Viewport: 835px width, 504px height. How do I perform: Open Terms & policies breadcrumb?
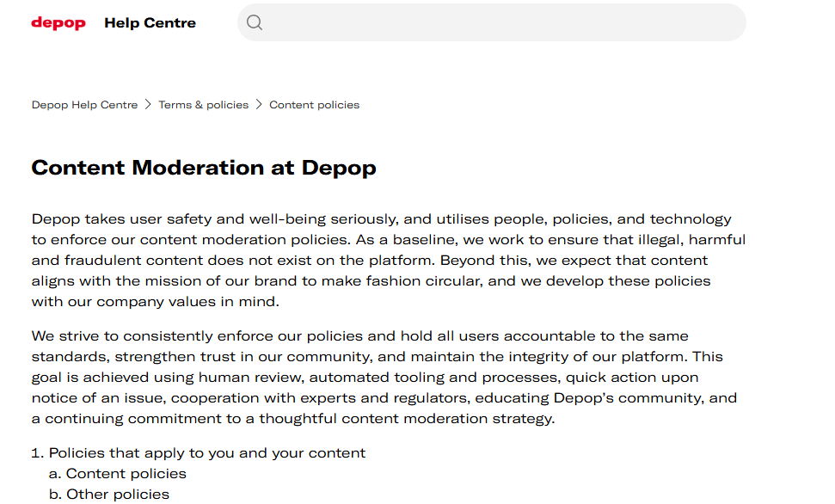204,105
